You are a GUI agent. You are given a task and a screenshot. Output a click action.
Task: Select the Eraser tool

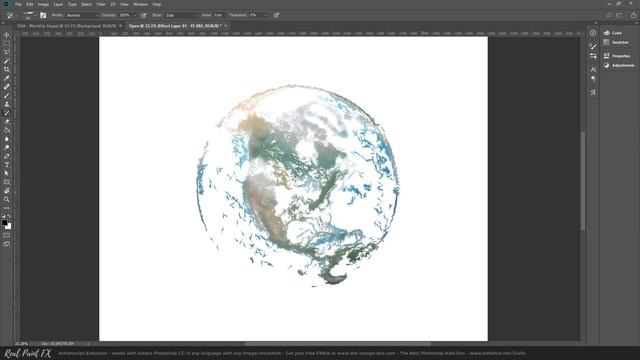coord(7,122)
